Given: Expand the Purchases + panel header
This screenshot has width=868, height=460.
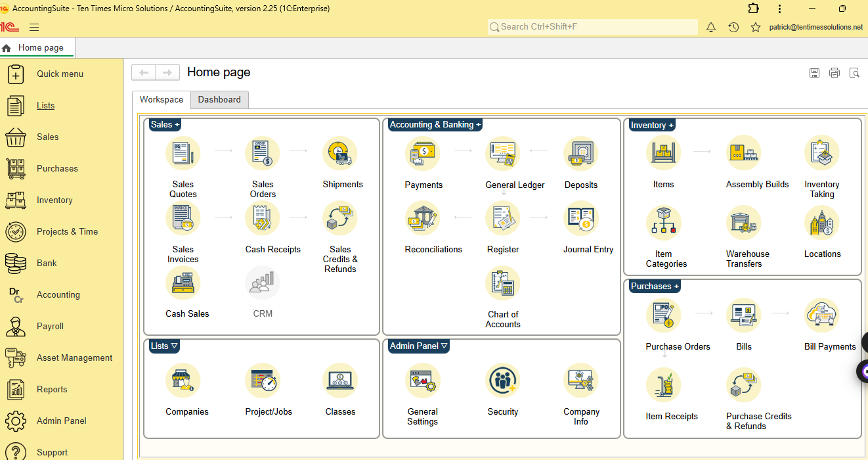Looking at the screenshot, I should 655,286.
